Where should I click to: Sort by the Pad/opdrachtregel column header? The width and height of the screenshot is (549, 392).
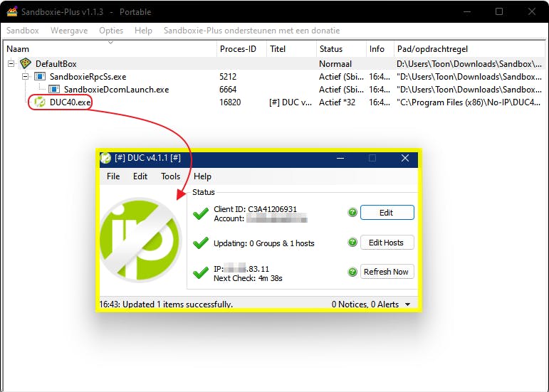pos(469,49)
